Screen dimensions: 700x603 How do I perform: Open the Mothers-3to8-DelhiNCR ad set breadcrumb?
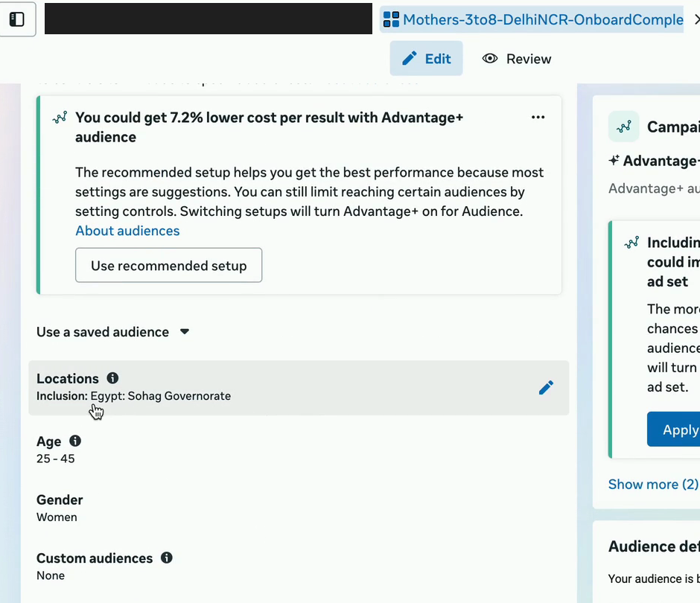[x=543, y=19]
